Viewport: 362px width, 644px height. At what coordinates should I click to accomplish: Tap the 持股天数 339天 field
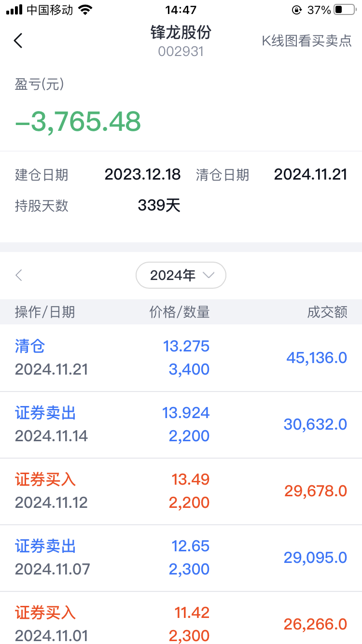(x=97, y=206)
